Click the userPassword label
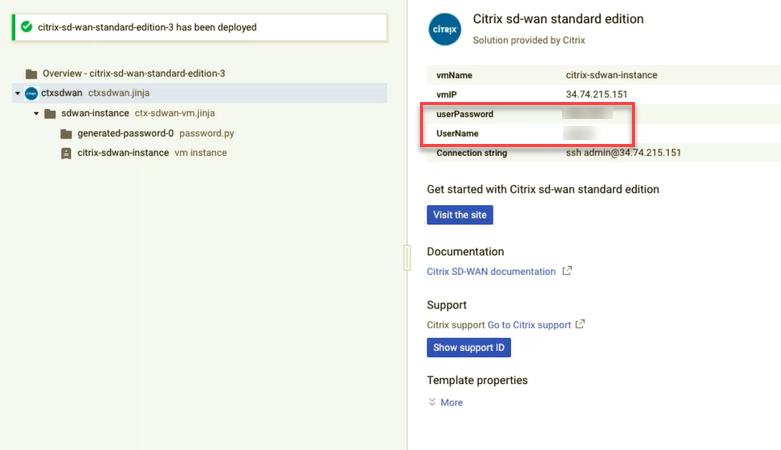This screenshot has width=781, height=450. tap(465, 114)
